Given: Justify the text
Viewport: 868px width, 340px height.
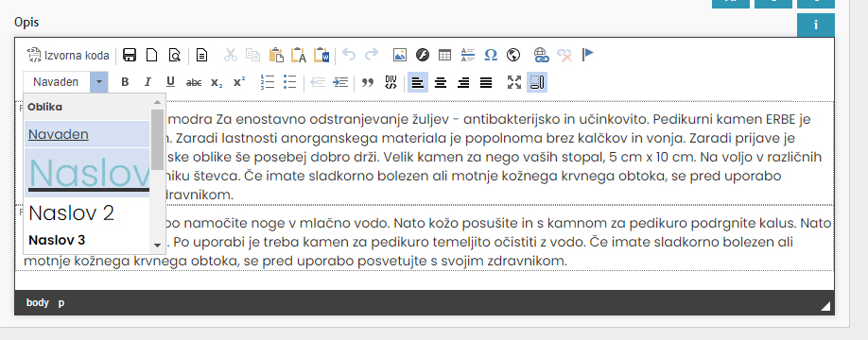Looking at the screenshot, I should (486, 82).
